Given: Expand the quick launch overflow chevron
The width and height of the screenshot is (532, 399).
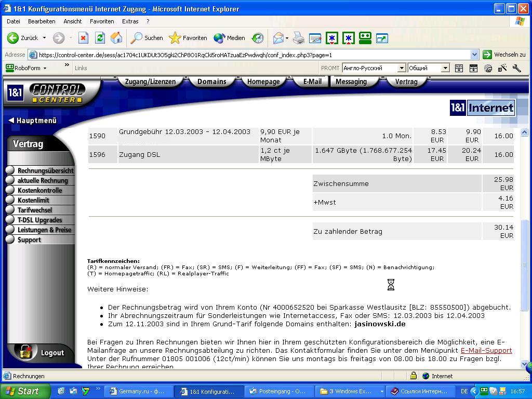Looking at the screenshot, I should pos(98,389).
